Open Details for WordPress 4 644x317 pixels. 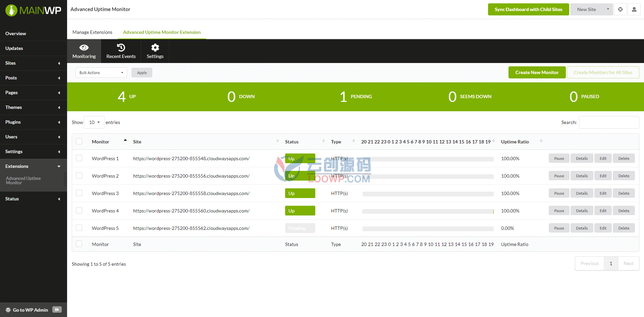pos(582,211)
